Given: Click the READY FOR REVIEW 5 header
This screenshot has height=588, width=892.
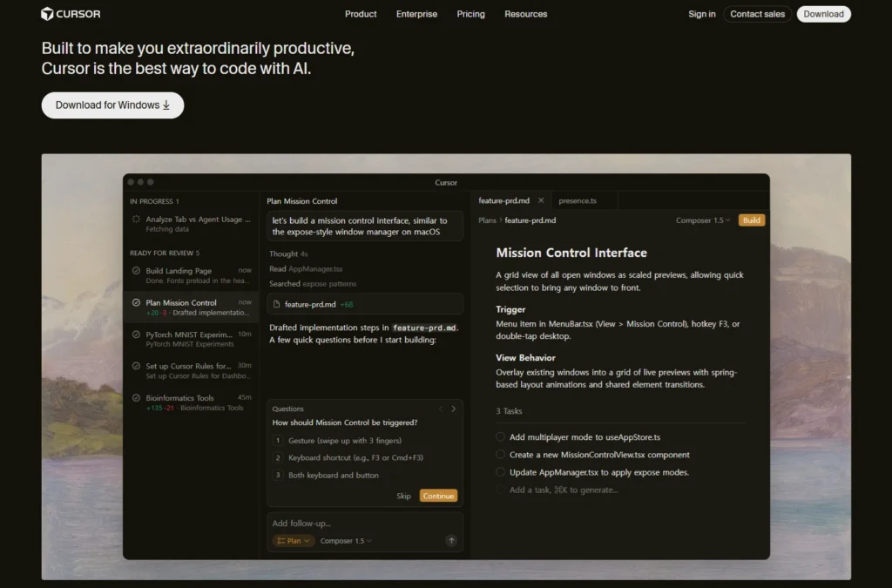Looking at the screenshot, I should point(165,253).
